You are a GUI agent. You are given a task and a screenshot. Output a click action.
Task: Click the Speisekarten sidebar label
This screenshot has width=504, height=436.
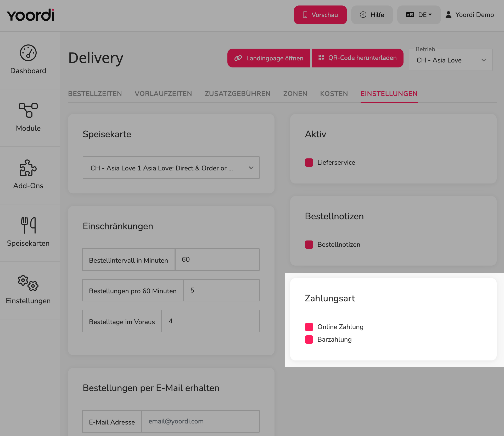[28, 243]
